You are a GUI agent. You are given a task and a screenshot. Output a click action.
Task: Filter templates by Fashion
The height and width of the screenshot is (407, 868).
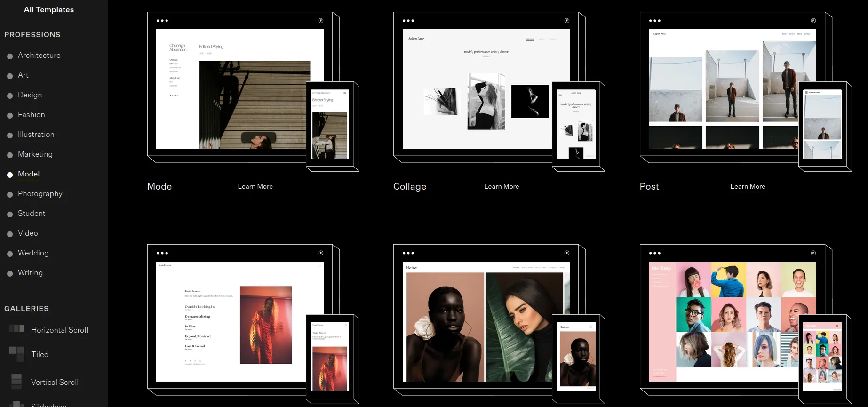[32, 114]
